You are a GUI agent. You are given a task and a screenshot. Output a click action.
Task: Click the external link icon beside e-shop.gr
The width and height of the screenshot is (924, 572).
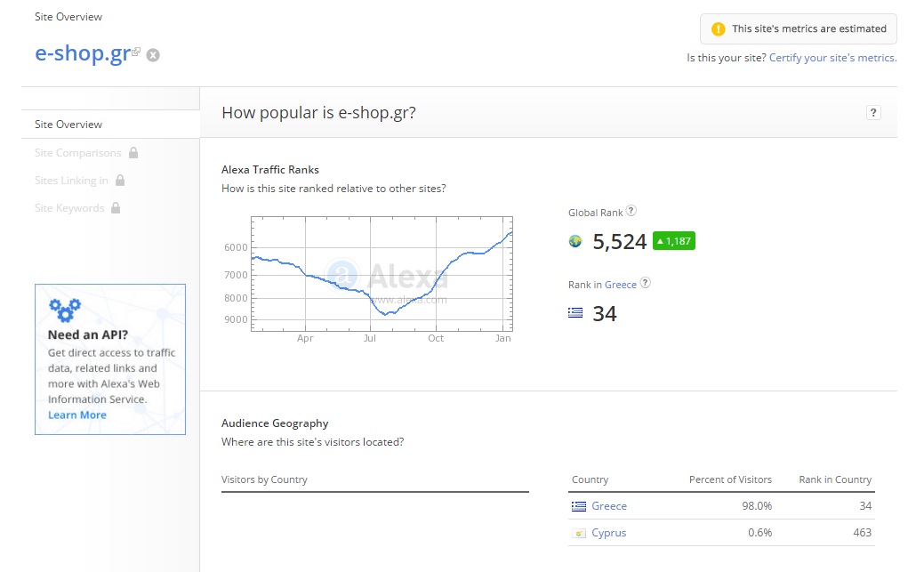(136, 52)
